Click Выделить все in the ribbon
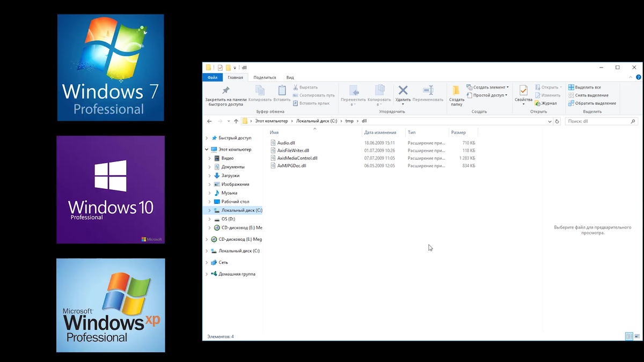Screen dimensions: 644x362 pyautogui.click(x=584, y=87)
